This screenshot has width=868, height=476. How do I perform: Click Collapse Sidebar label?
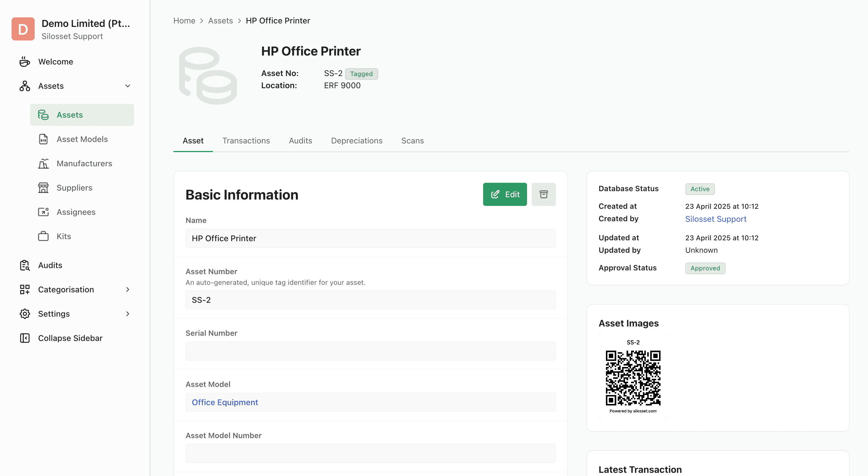coord(70,338)
